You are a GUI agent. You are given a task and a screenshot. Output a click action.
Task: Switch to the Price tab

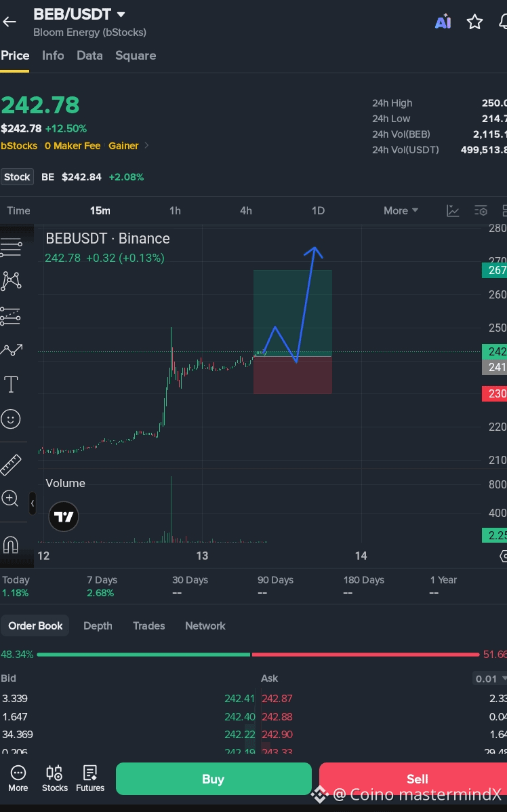point(15,56)
